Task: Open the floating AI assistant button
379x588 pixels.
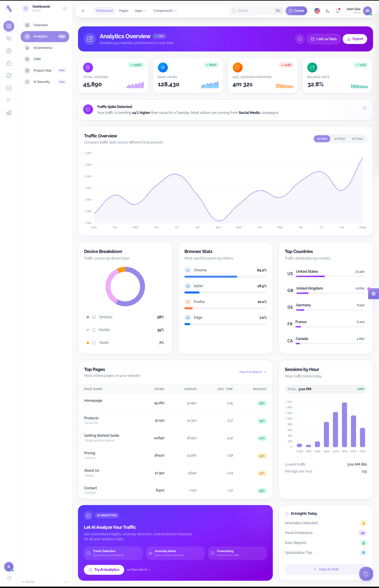Action: (366, 574)
